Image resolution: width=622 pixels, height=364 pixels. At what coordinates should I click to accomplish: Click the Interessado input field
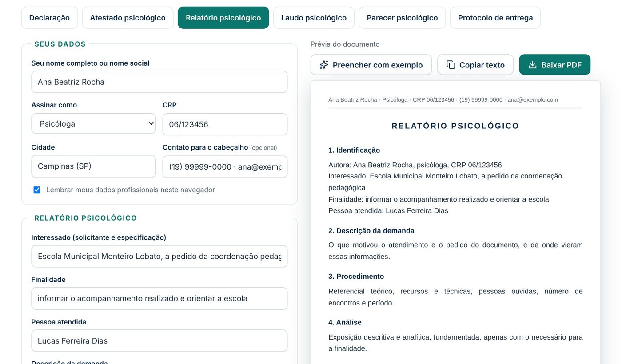click(x=159, y=257)
